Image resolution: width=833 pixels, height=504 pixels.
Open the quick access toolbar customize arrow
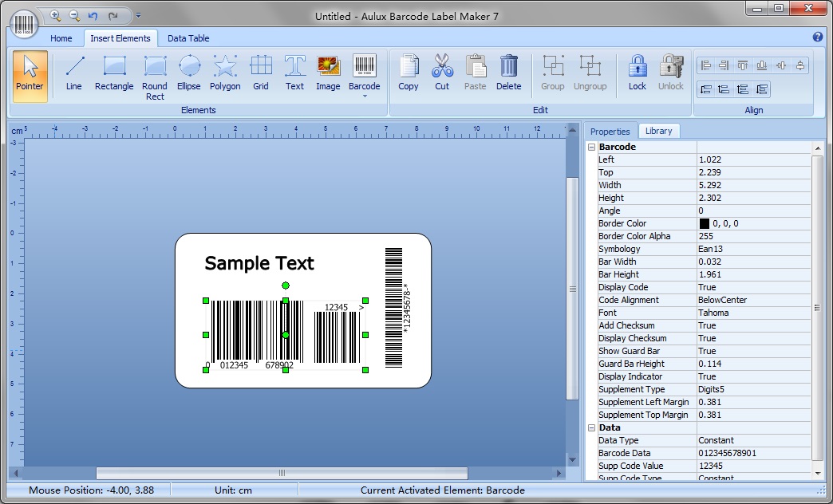click(x=138, y=15)
